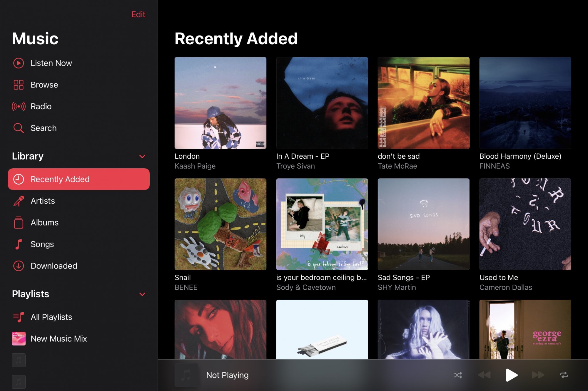Open is your bedroom ceiling bored cover
This screenshot has width=588, height=391.
point(322,224)
